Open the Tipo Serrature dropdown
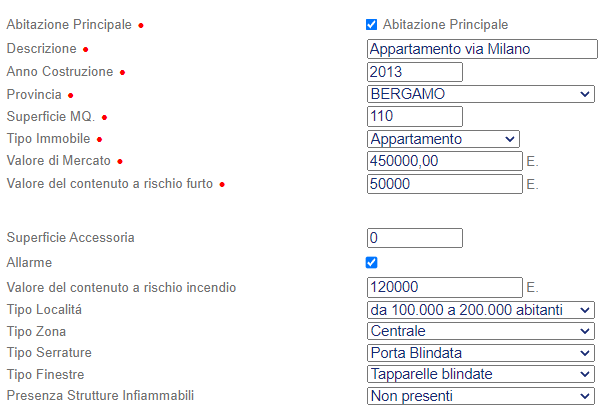This screenshot has height=414, width=602. tap(481, 353)
